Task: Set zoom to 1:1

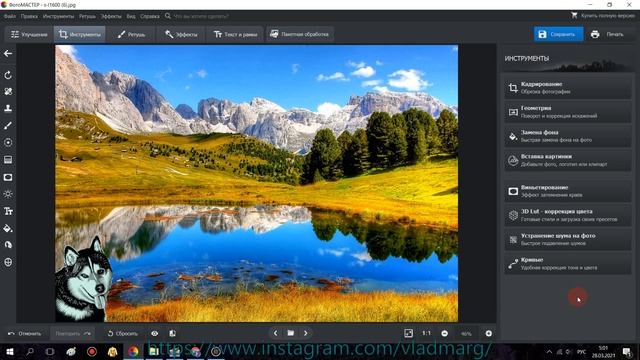Action: tap(427, 333)
